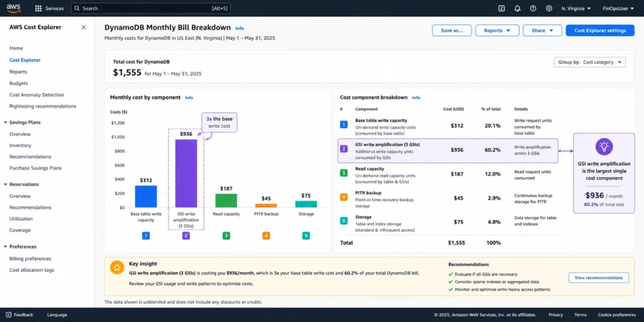Image resolution: width=644 pixels, height=322 pixels.
Task: Click the help question mark icon
Action: click(x=533, y=8)
